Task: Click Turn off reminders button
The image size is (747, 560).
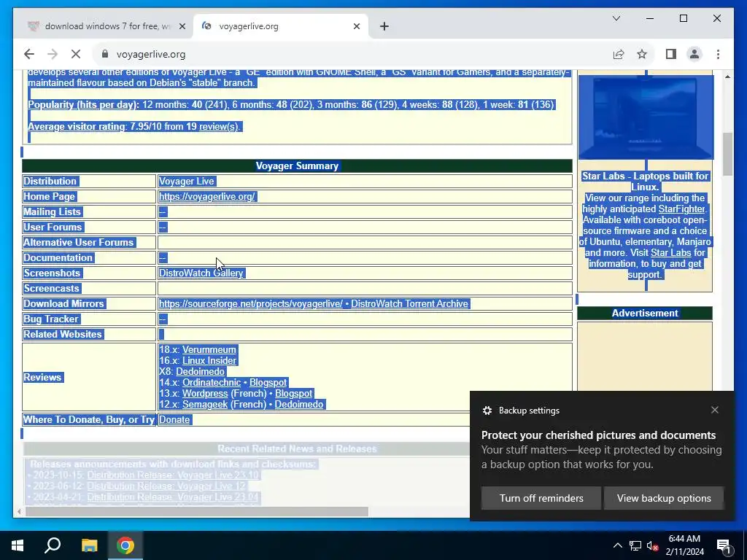Action: (541, 498)
